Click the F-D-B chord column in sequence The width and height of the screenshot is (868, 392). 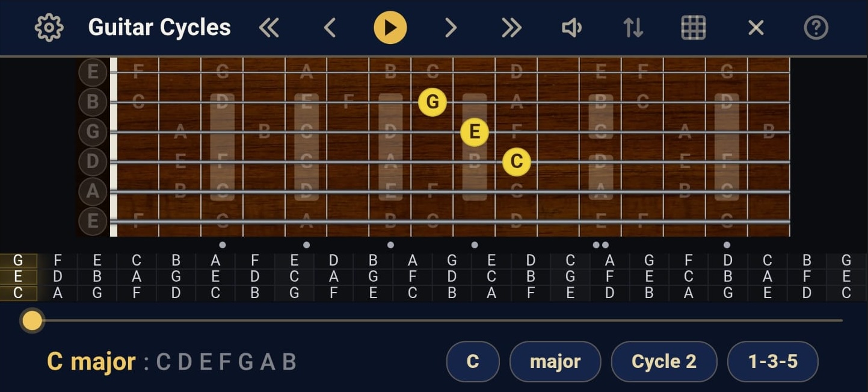pyautogui.click(x=255, y=277)
